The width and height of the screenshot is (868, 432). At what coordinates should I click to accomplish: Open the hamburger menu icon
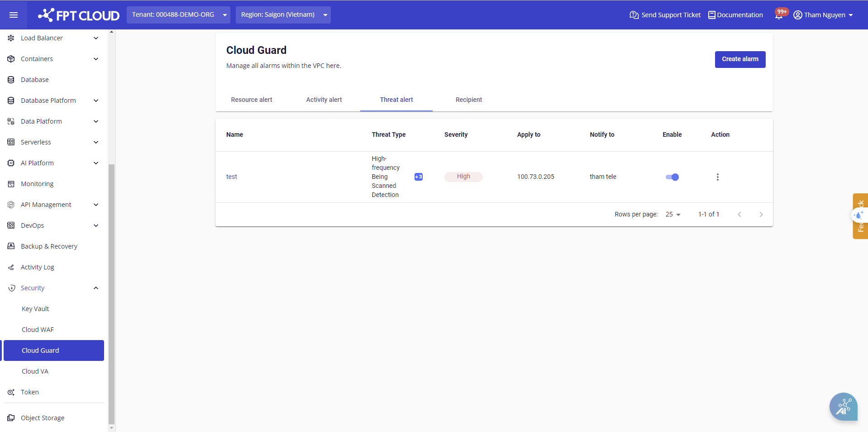coord(14,15)
